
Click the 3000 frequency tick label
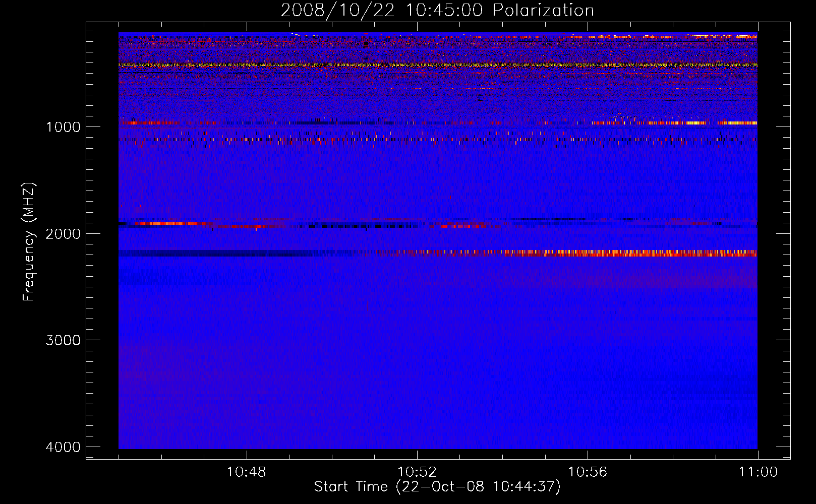[63, 340]
